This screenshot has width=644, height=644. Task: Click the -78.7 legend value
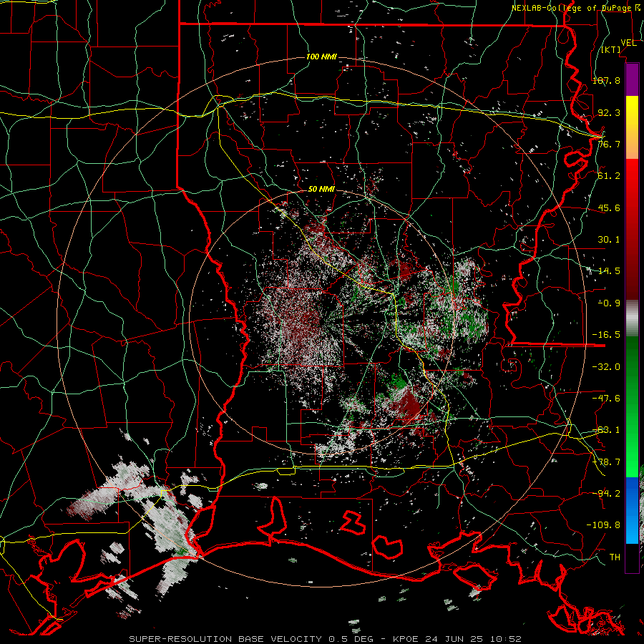pyautogui.click(x=606, y=462)
